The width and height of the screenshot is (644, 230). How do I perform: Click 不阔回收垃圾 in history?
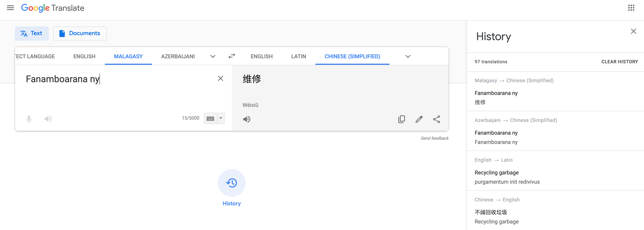[x=491, y=212]
